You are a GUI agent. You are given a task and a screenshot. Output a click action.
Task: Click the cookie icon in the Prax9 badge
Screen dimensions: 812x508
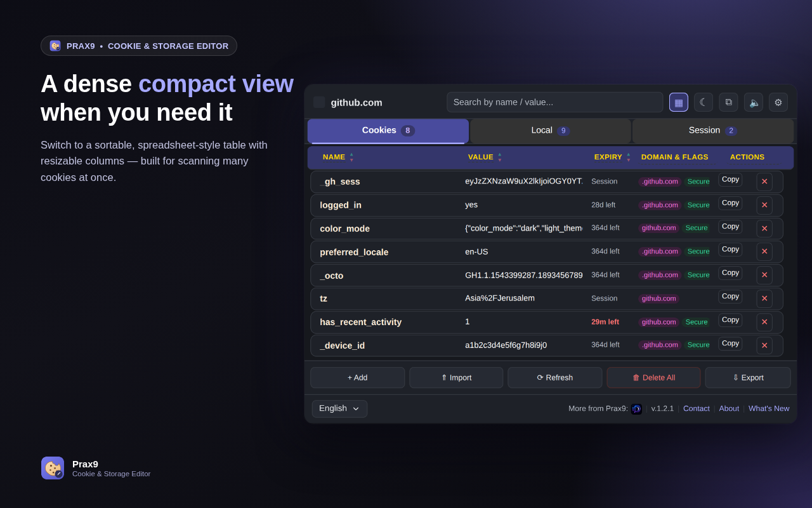[55, 46]
